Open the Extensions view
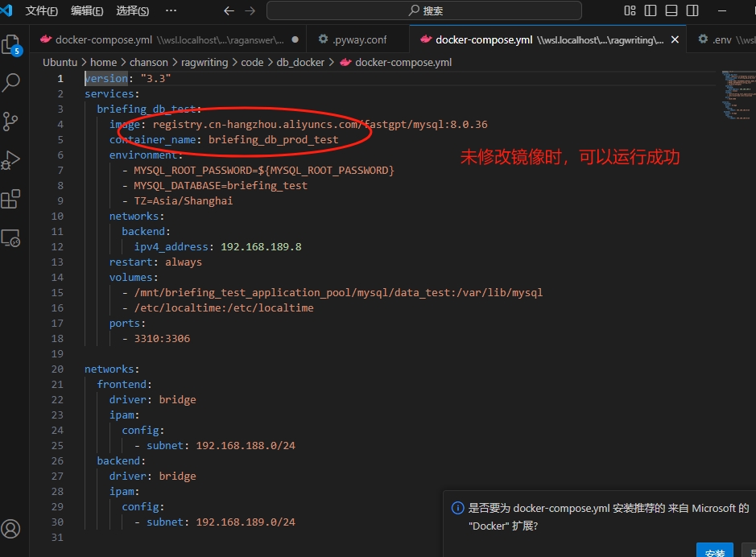The height and width of the screenshot is (557, 756). click(x=12, y=199)
